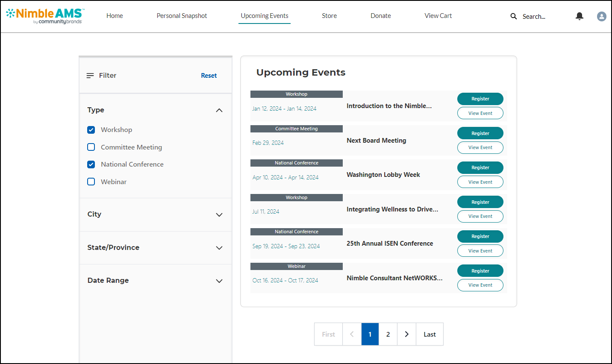This screenshot has width=612, height=364.
Task: Expand the Date Range filter
Action: point(219,281)
